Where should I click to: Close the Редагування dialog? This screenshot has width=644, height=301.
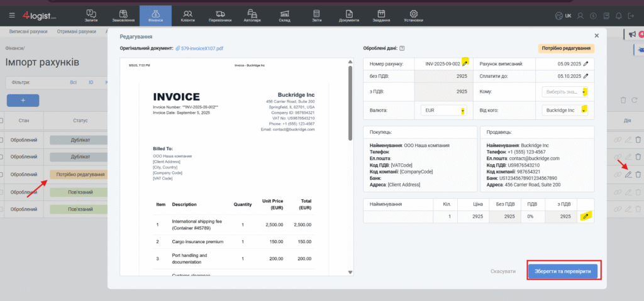click(596, 36)
